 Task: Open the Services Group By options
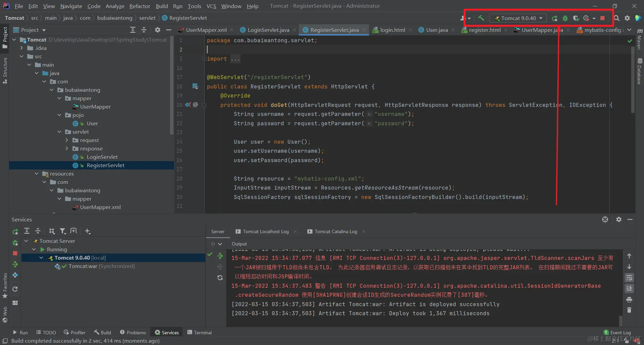[52, 231]
